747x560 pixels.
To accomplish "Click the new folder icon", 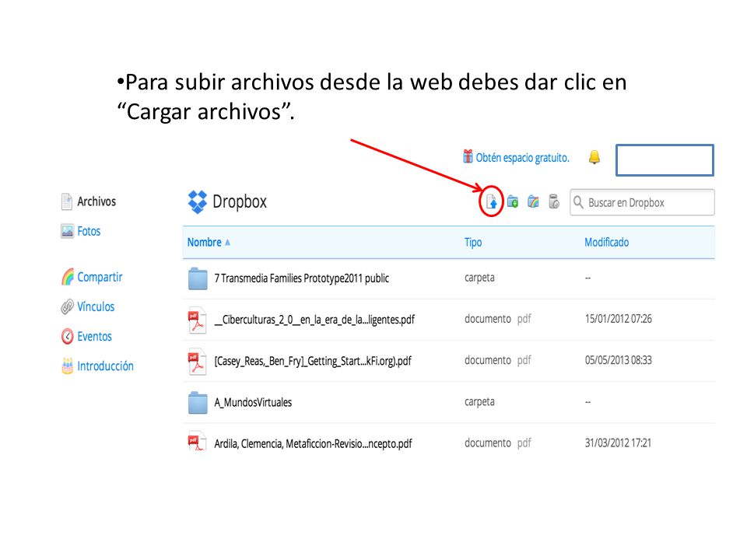I will click(513, 202).
